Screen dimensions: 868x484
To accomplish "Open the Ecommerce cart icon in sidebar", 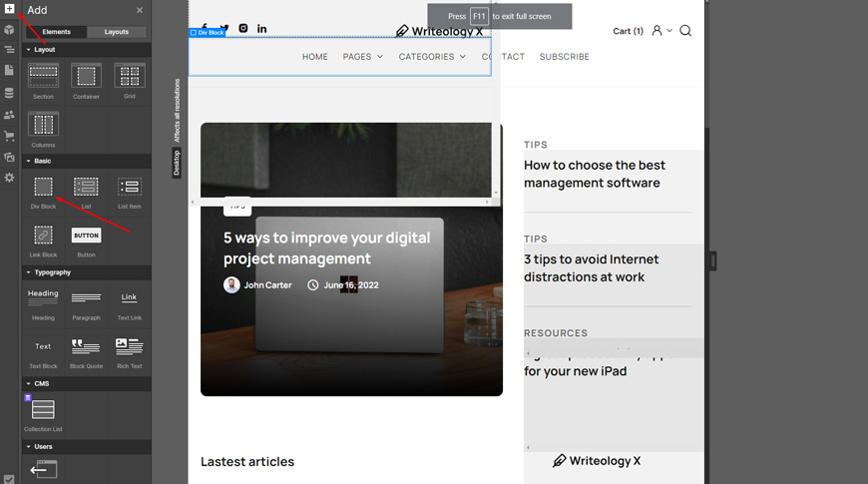I will (x=9, y=136).
